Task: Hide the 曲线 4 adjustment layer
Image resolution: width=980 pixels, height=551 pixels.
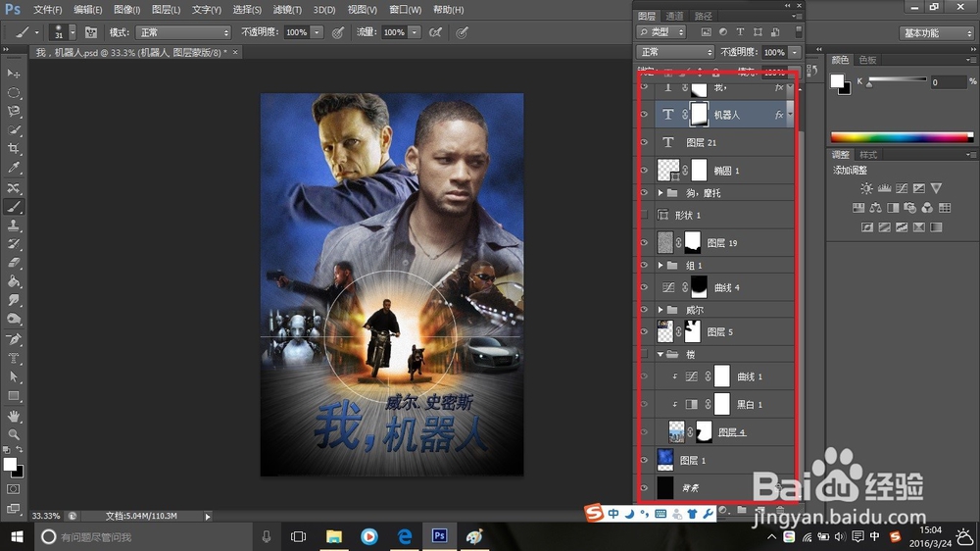Action: click(645, 287)
